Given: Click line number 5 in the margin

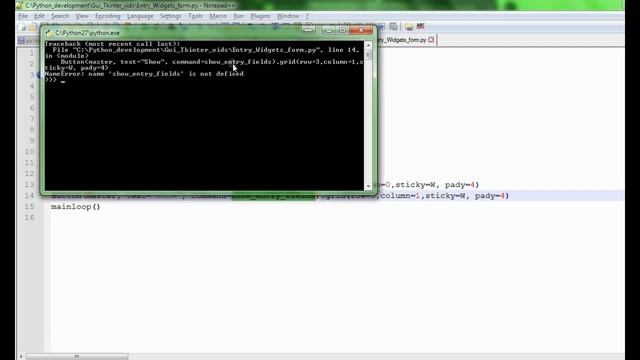Looking at the screenshot, I should [x=31, y=97].
